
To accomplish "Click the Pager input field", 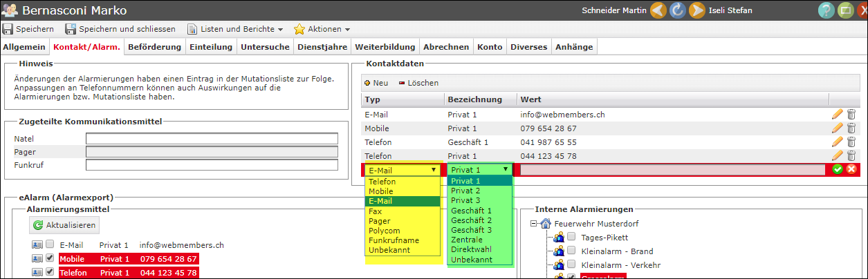I will (212, 152).
